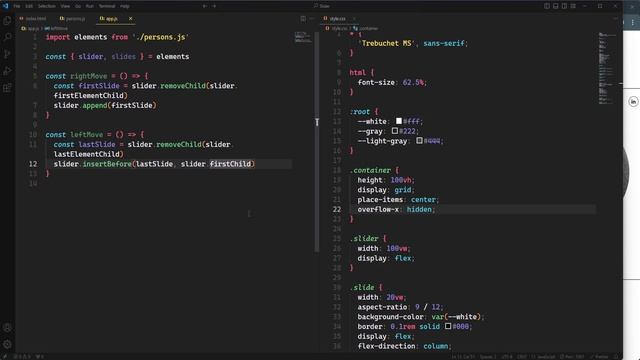Click the Prettier status bar item
640x360 pixels.
tap(601, 357)
